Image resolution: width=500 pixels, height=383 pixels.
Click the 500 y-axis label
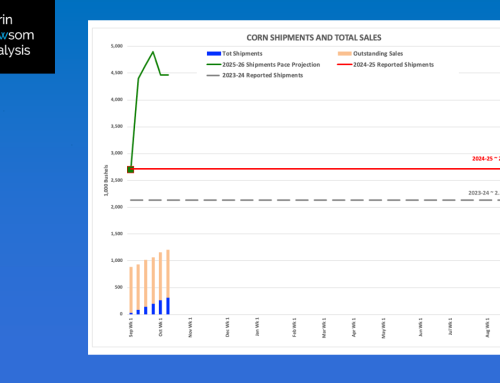[119, 287]
